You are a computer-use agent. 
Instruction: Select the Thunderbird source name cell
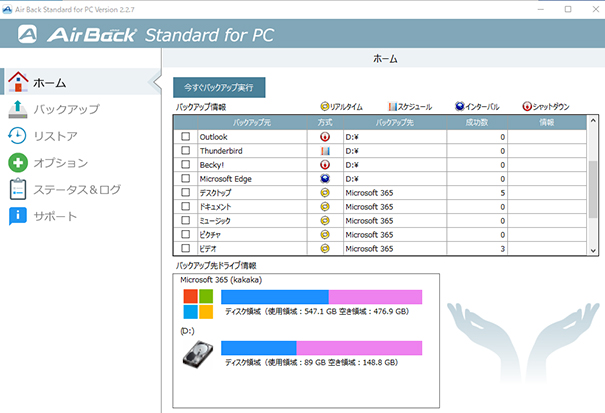click(x=252, y=151)
